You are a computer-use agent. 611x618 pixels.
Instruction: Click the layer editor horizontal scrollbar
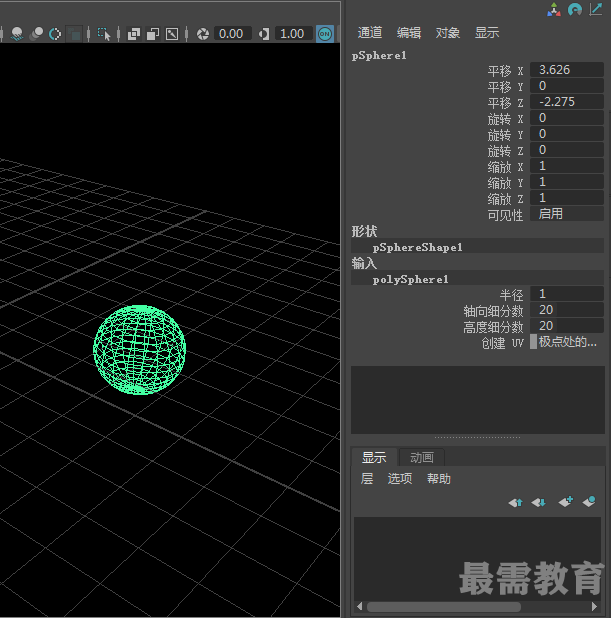[x=443, y=606]
